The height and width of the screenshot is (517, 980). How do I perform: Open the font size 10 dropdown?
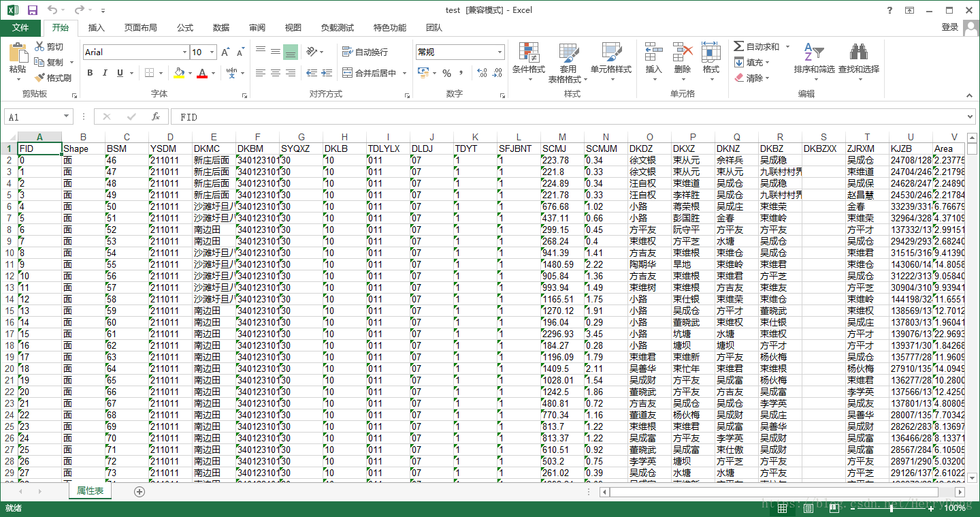click(213, 52)
